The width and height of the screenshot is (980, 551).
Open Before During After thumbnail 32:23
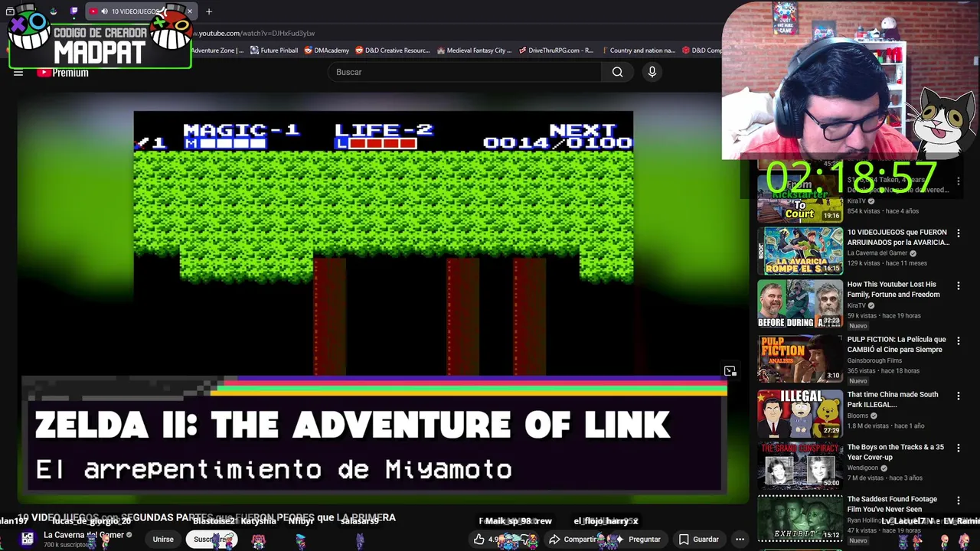(800, 303)
